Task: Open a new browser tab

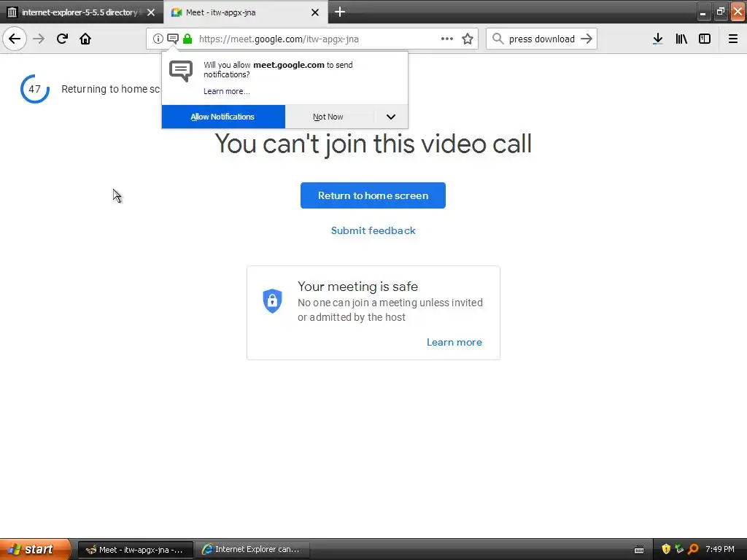Action: (x=340, y=12)
